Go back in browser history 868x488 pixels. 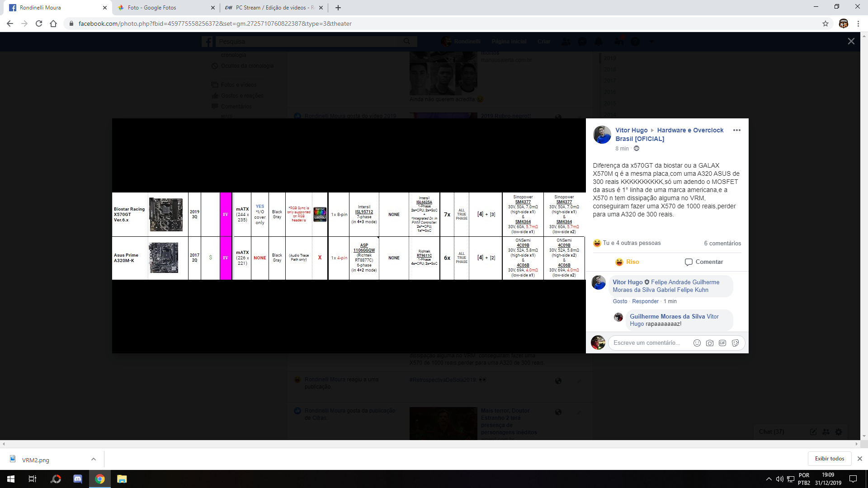10,23
